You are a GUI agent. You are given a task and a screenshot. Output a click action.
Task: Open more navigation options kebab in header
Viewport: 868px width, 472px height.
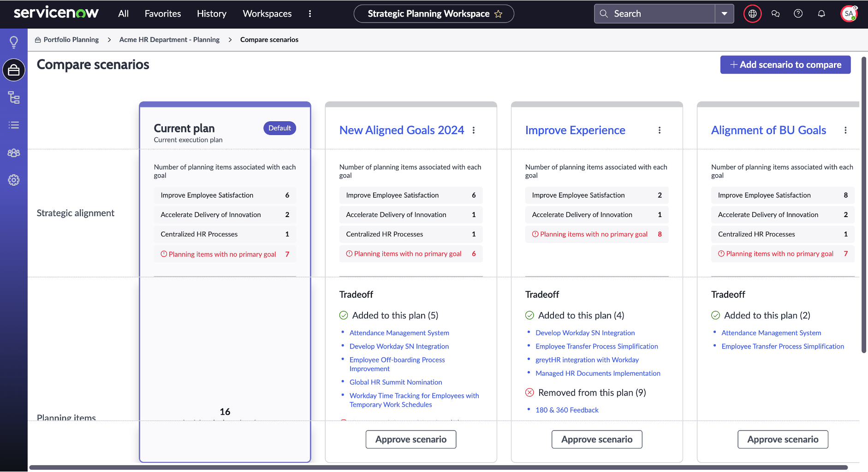coord(310,14)
